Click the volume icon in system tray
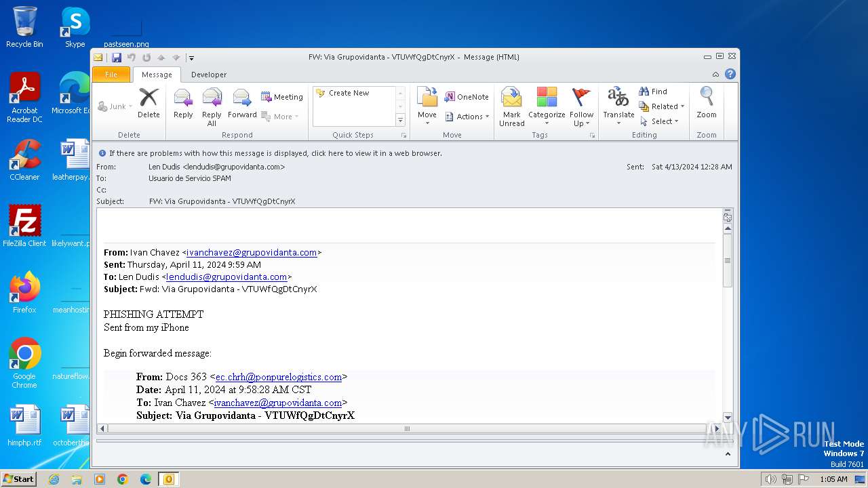Screen dimensions: 868x488 [770, 479]
